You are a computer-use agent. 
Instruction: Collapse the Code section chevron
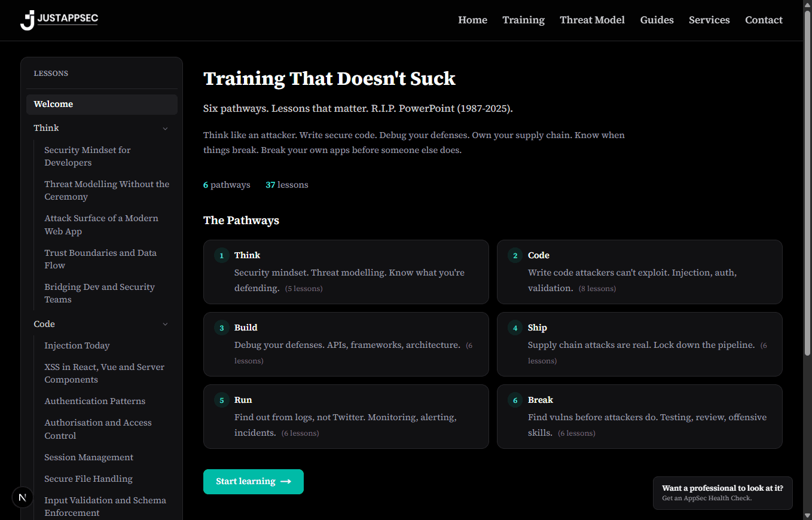point(166,325)
